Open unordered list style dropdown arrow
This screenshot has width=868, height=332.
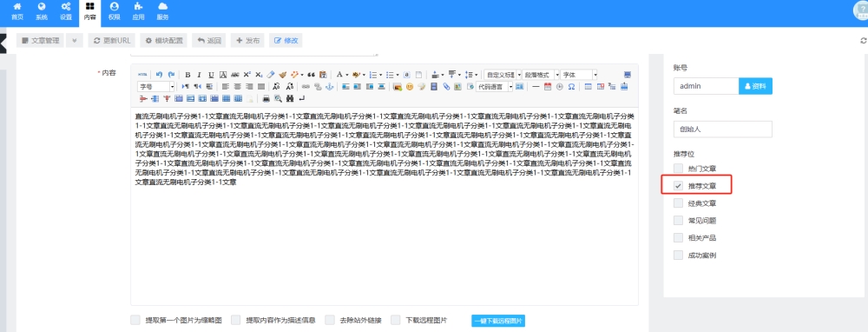pos(398,75)
